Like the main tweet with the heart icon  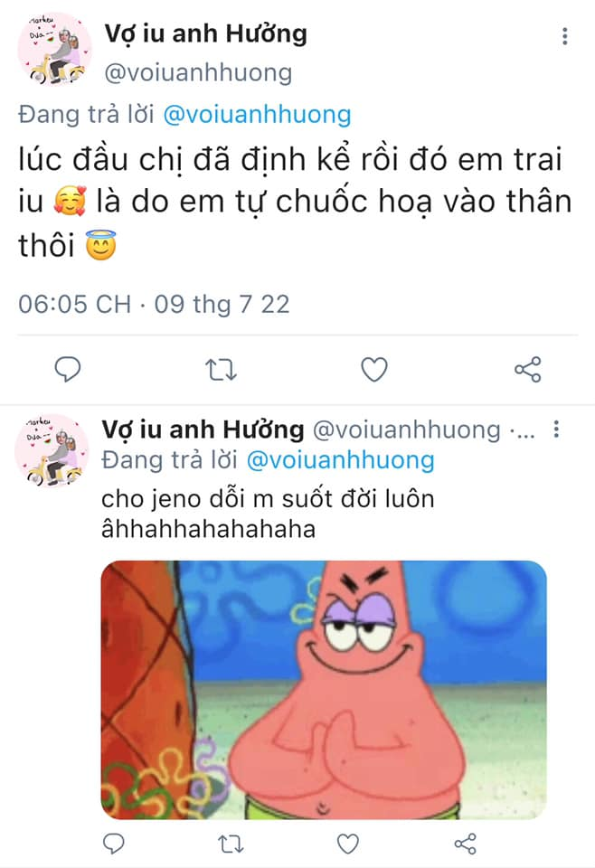point(374,369)
